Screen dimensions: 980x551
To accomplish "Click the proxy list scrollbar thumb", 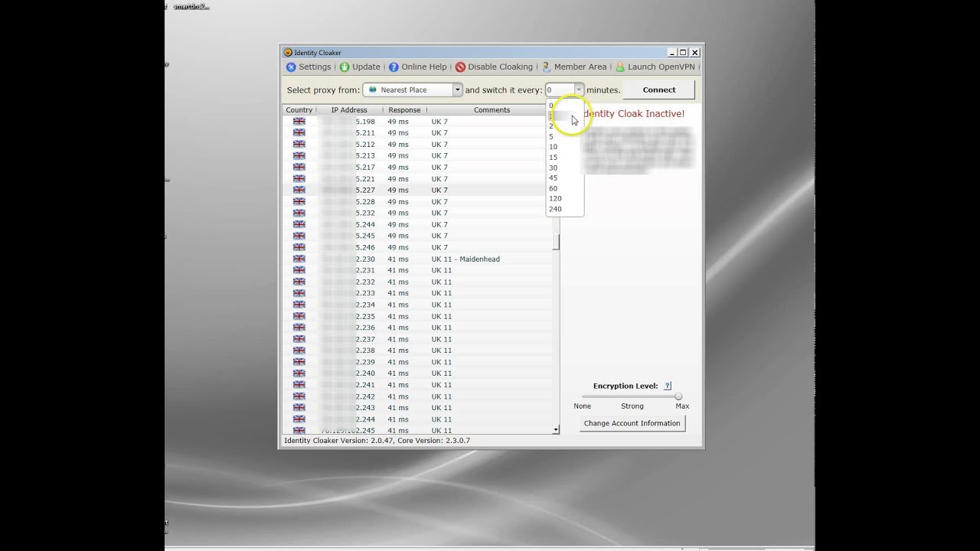I will 556,242.
